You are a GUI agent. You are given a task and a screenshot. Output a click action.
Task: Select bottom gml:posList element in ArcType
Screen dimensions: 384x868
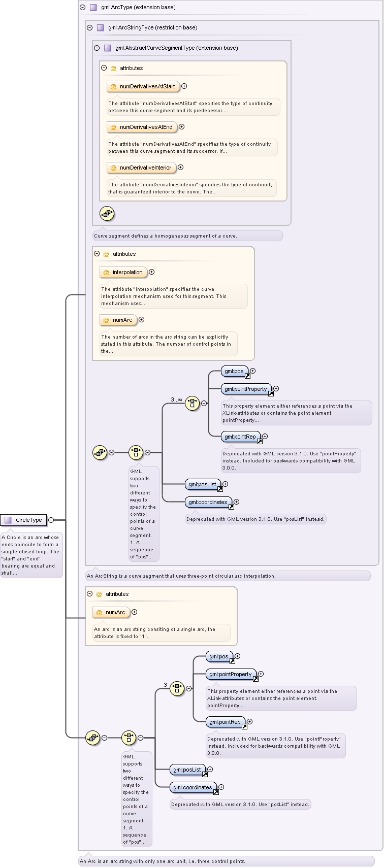coord(188,770)
